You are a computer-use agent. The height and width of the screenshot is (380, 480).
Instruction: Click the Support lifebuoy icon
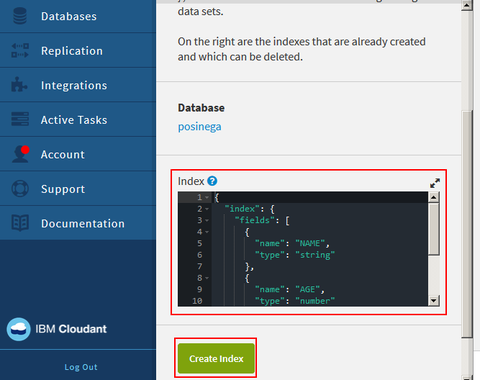20,188
